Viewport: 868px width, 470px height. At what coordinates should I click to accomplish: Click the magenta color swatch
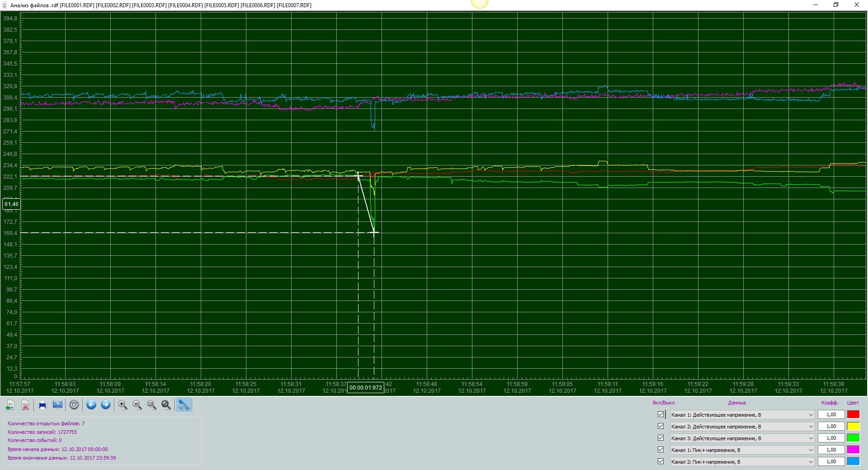point(853,450)
